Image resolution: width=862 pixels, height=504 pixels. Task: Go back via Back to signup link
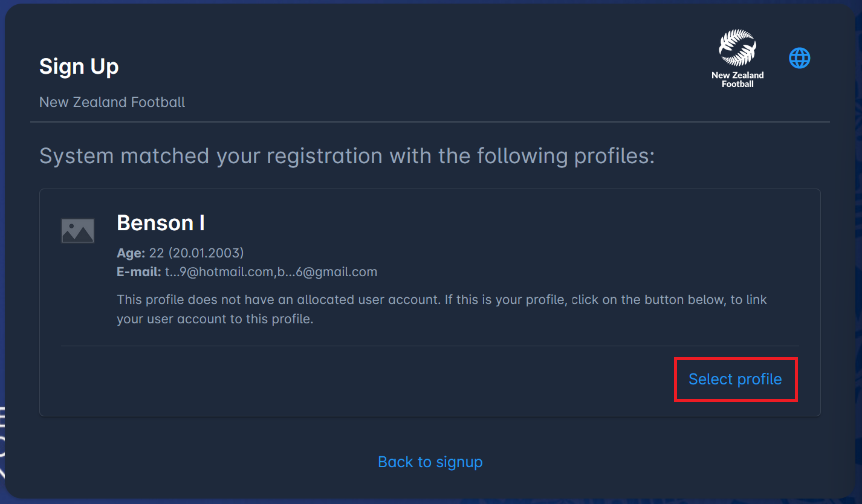click(430, 462)
